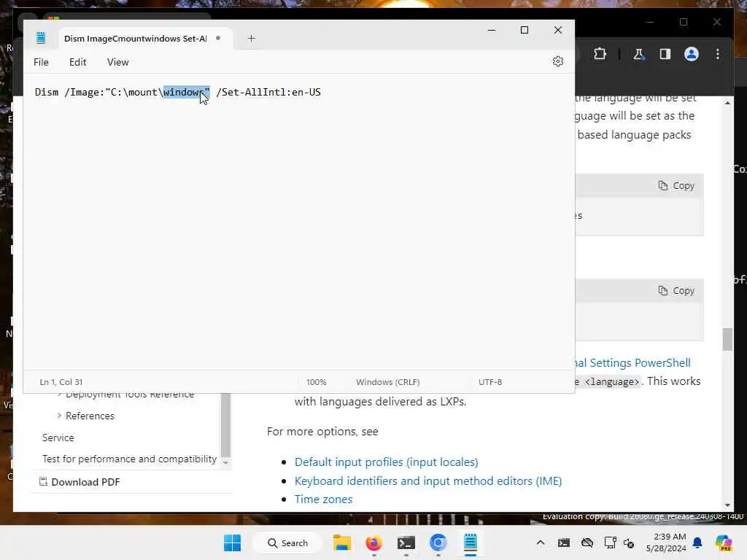Open Notepad settings gear
Screen dimensions: 747x560
click(558, 61)
